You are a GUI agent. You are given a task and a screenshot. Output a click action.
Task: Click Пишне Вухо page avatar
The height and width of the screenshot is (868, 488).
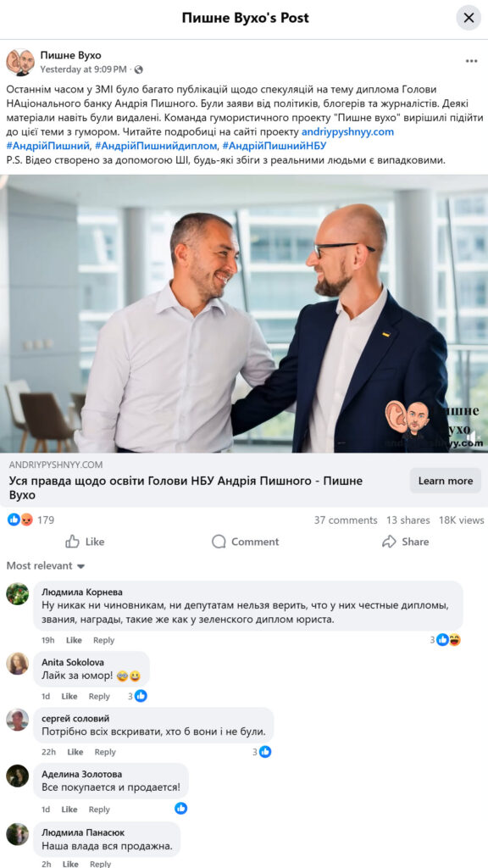pyautogui.click(x=20, y=62)
